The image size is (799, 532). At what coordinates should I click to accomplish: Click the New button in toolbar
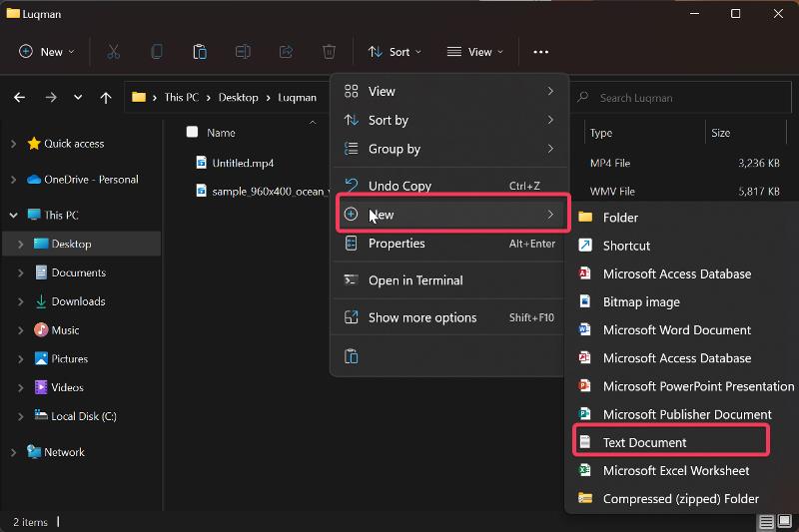click(47, 52)
